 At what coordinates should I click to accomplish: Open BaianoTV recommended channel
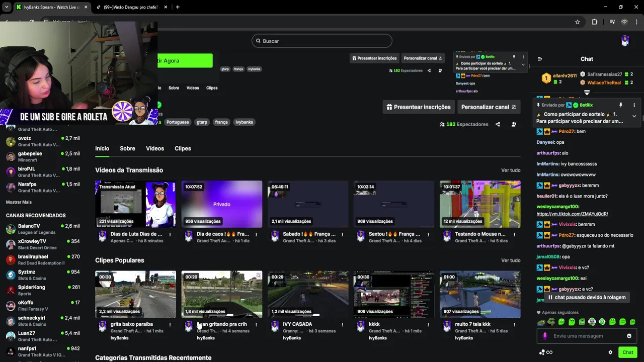[x=43, y=229]
